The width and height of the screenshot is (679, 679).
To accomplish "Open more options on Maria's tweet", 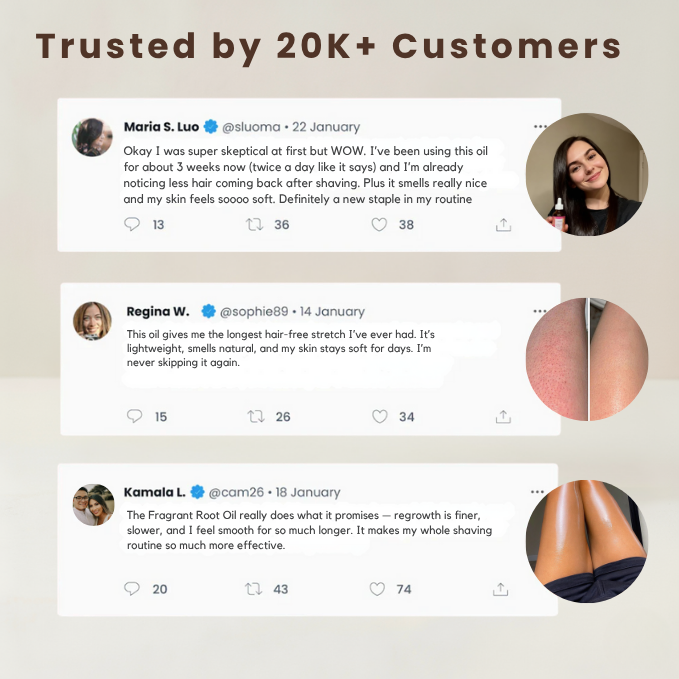I will [x=540, y=126].
